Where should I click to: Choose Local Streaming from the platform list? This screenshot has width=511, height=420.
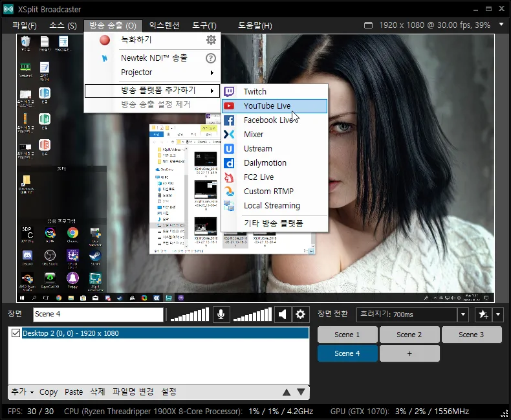click(274, 206)
